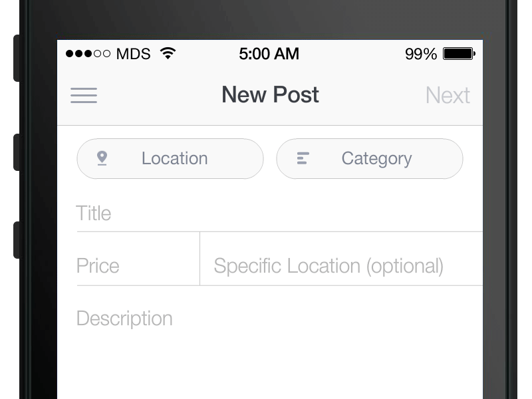Expand category options via the Category pill
532x399 pixels.
click(376, 158)
